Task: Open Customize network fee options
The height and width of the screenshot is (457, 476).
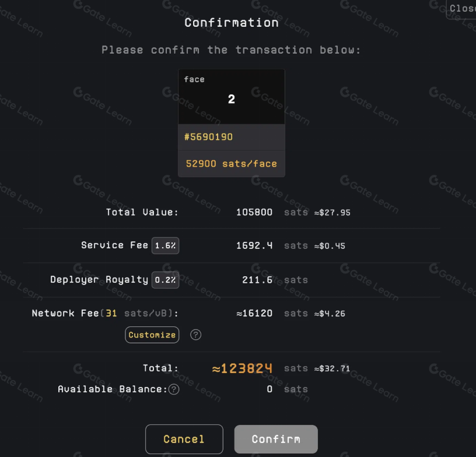Action: click(x=152, y=335)
